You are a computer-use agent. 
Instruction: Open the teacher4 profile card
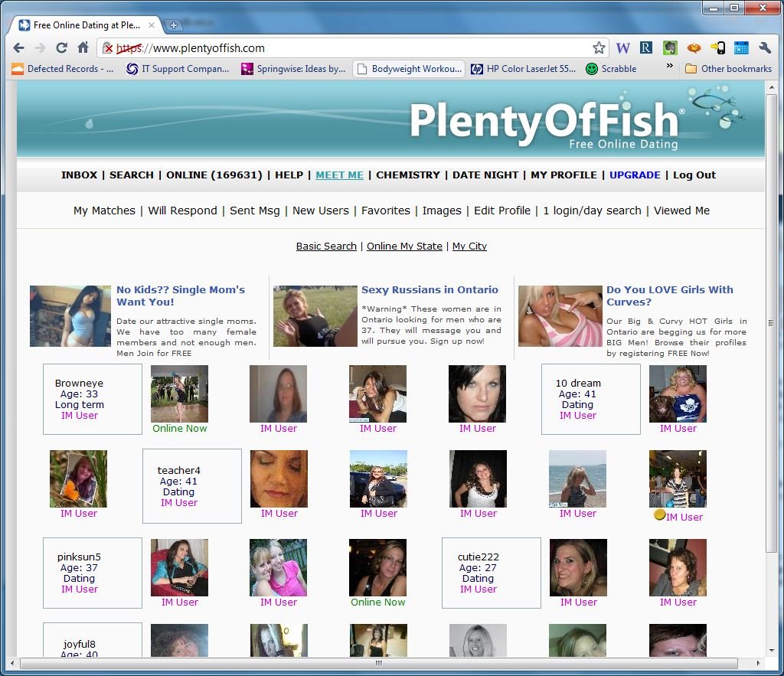192,486
